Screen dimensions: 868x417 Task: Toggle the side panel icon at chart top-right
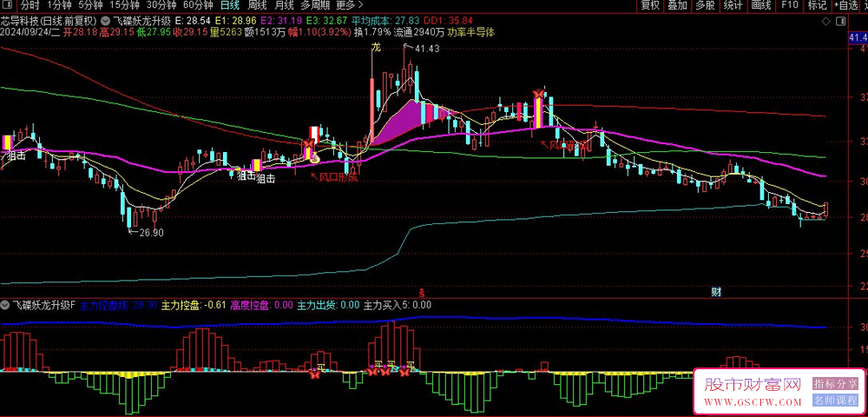coord(840,22)
